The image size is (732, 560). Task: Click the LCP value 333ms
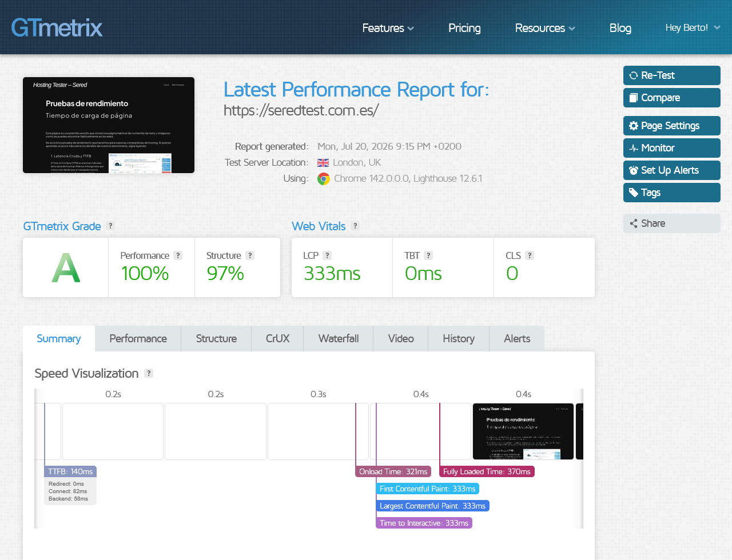(332, 274)
